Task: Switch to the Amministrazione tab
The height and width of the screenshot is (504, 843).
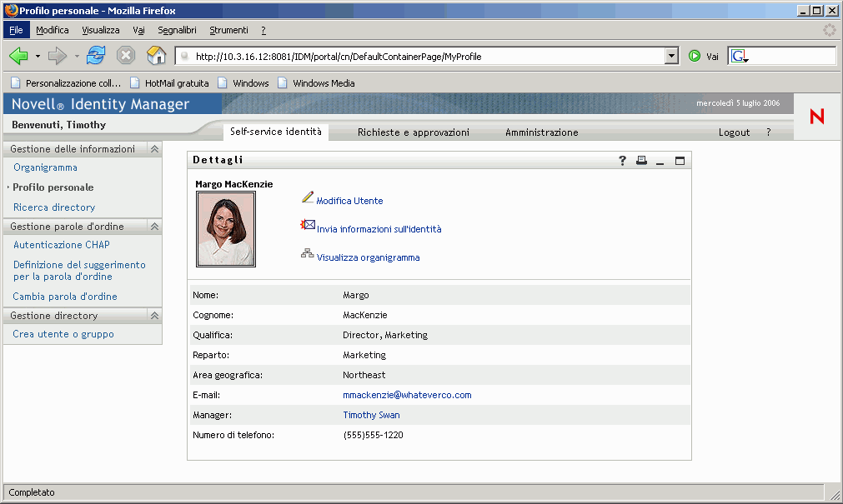Action: [x=541, y=132]
